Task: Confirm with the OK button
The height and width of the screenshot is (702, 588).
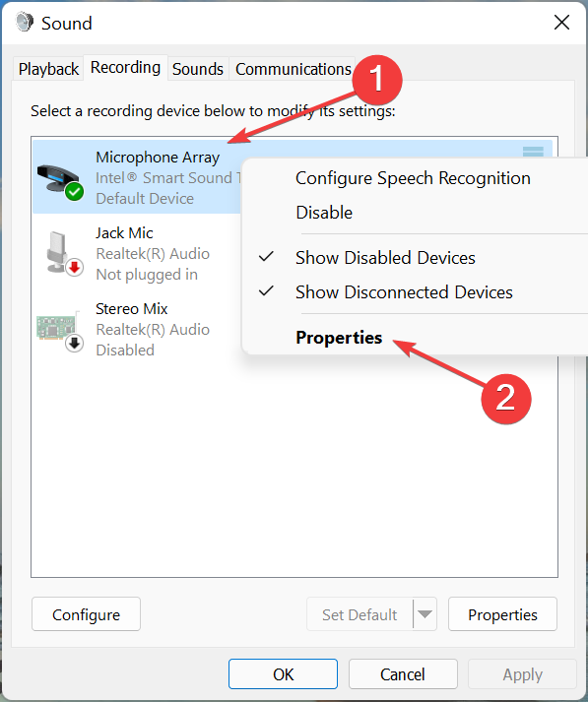Action: coord(283,673)
